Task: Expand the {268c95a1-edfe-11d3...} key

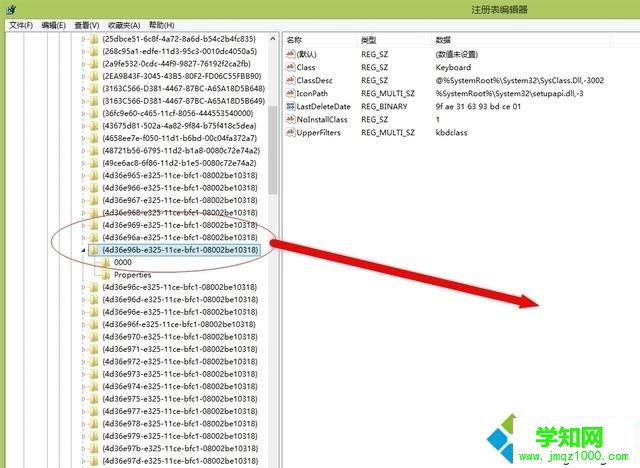Action: point(84,52)
